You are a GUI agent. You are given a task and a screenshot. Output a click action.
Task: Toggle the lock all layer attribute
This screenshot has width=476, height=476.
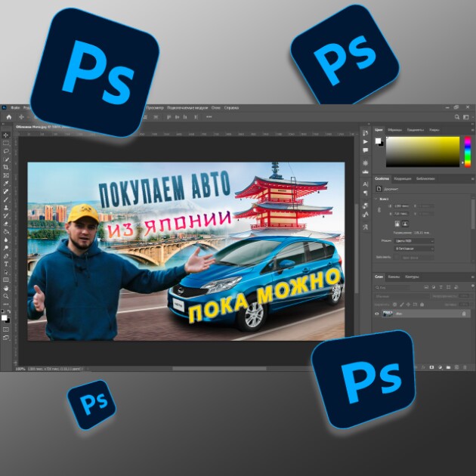(422, 304)
